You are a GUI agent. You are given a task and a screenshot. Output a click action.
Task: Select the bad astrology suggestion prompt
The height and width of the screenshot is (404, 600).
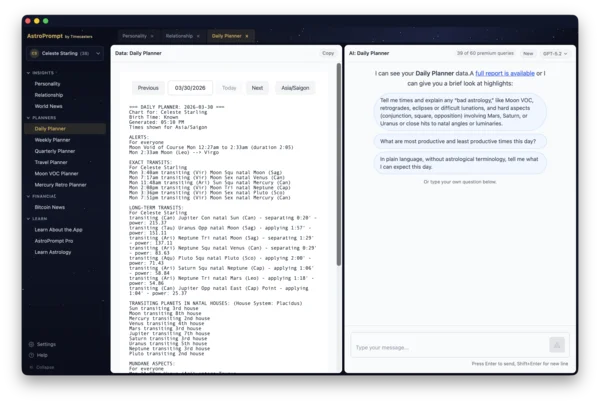(460, 112)
